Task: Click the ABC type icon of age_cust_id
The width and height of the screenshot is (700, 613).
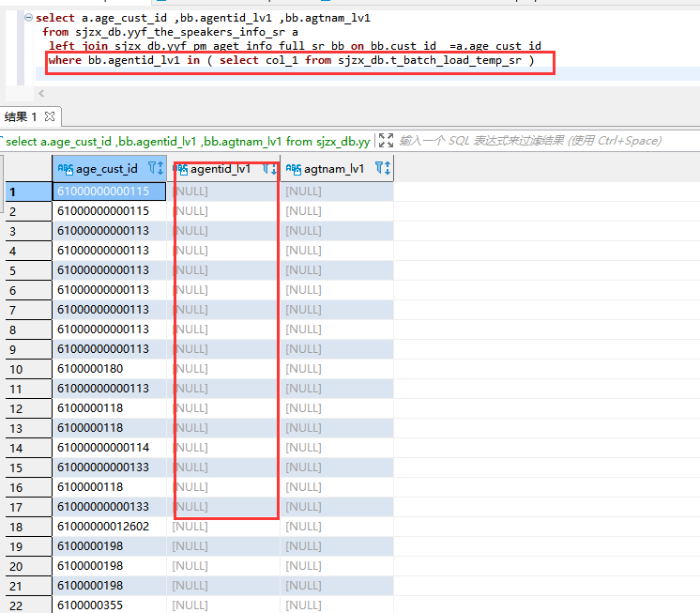Action: pyautogui.click(x=65, y=169)
